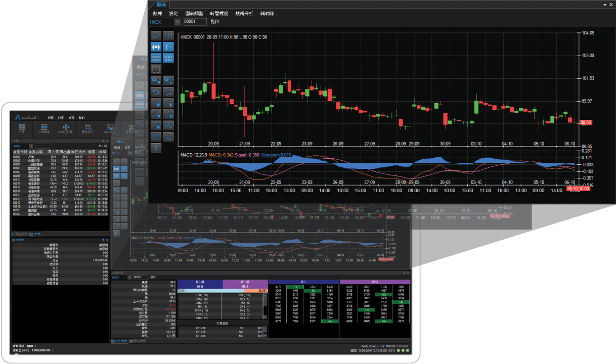
Task: Pin the market list panel using pin icon
Action: coord(103,141)
